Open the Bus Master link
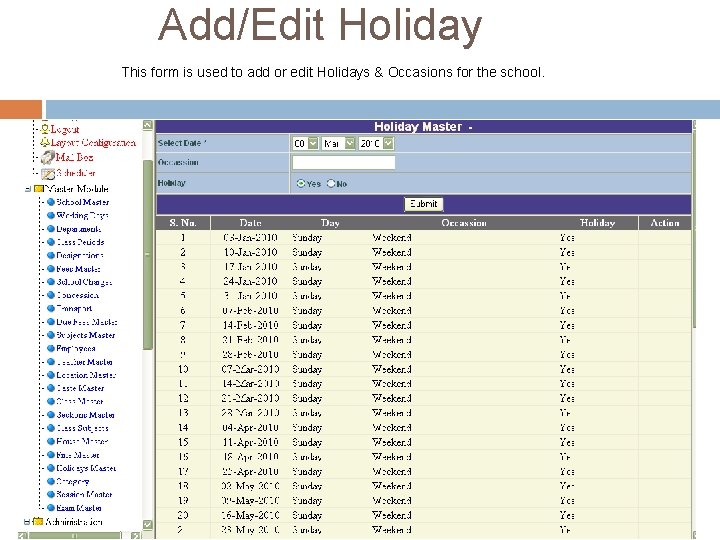Viewport: 720px width, 540px height. (78, 455)
